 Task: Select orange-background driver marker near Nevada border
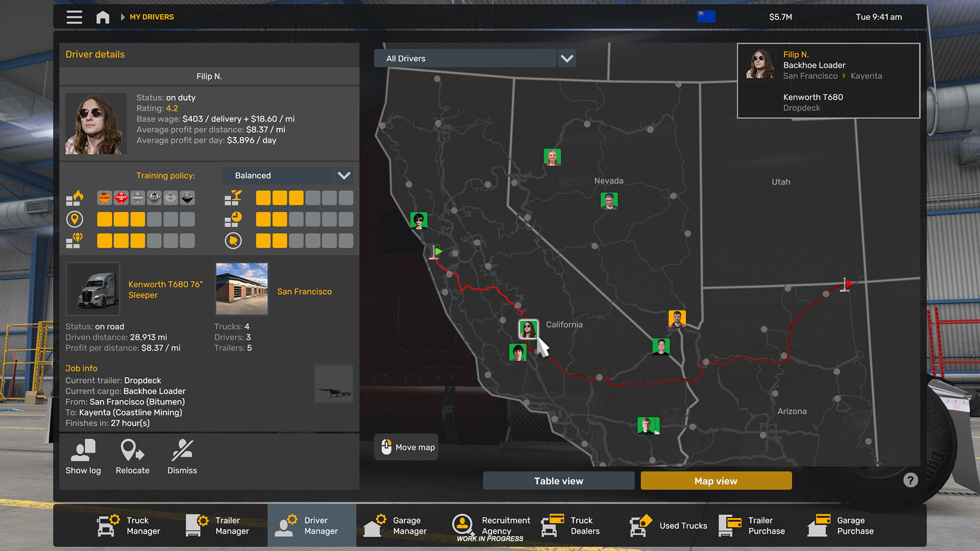pyautogui.click(x=677, y=319)
